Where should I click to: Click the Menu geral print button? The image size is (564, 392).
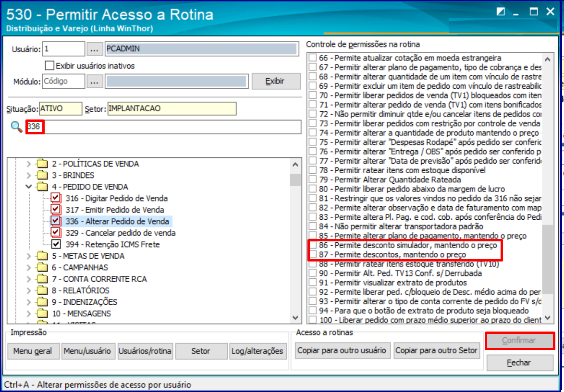(33, 351)
